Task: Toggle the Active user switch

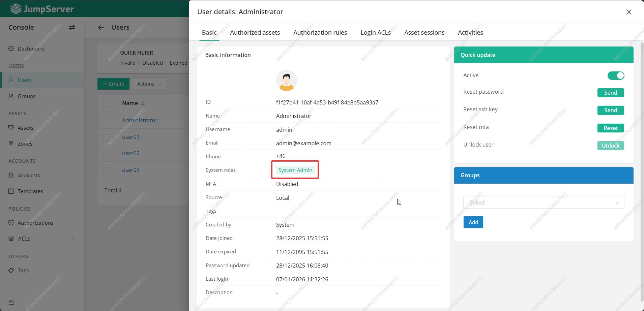Action: [x=615, y=75]
